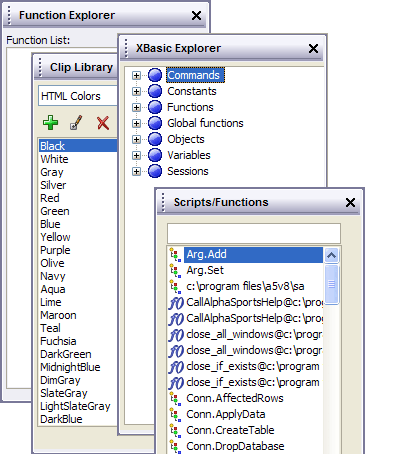Select Variables in XBasic Explorer tree
The image size is (408, 454).
189,155
